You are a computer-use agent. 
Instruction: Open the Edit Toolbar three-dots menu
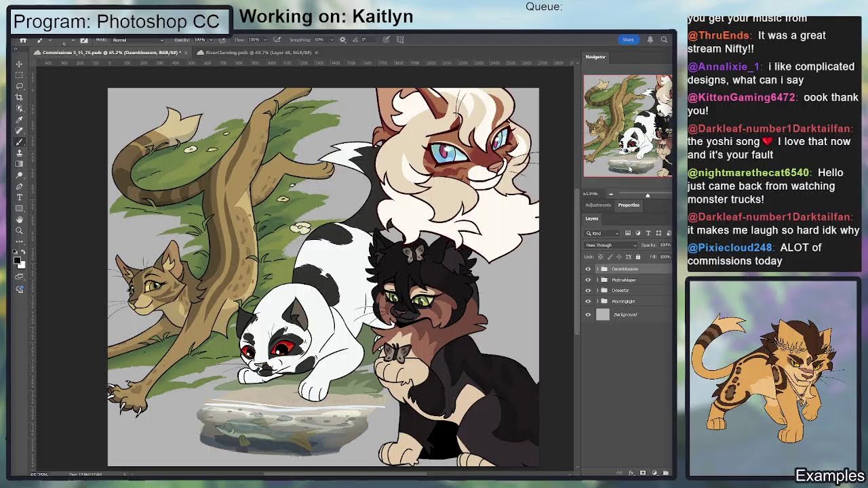tap(19, 241)
